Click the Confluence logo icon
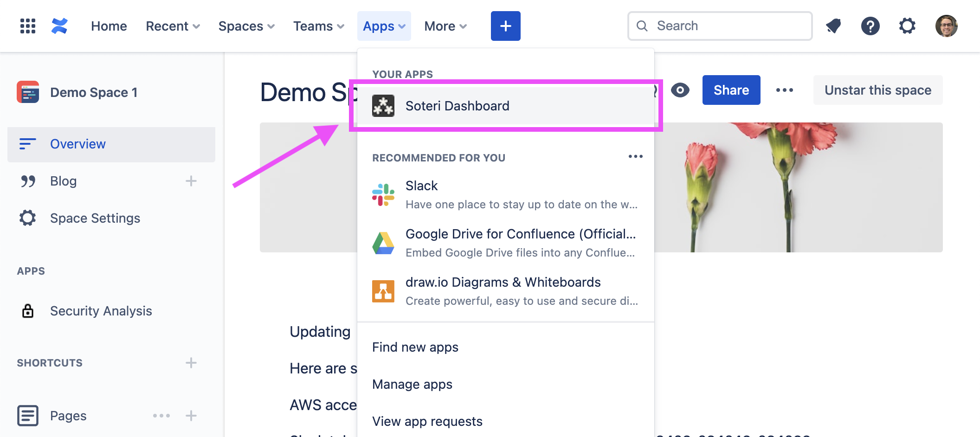Viewport: 980px width, 437px height. pyautogui.click(x=59, y=26)
